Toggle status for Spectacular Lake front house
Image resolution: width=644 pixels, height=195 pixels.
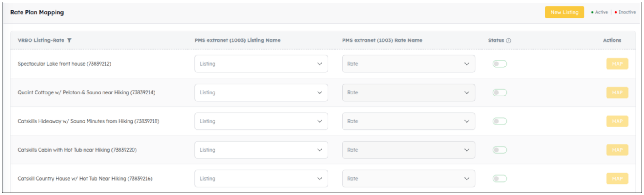pyautogui.click(x=500, y=64)
